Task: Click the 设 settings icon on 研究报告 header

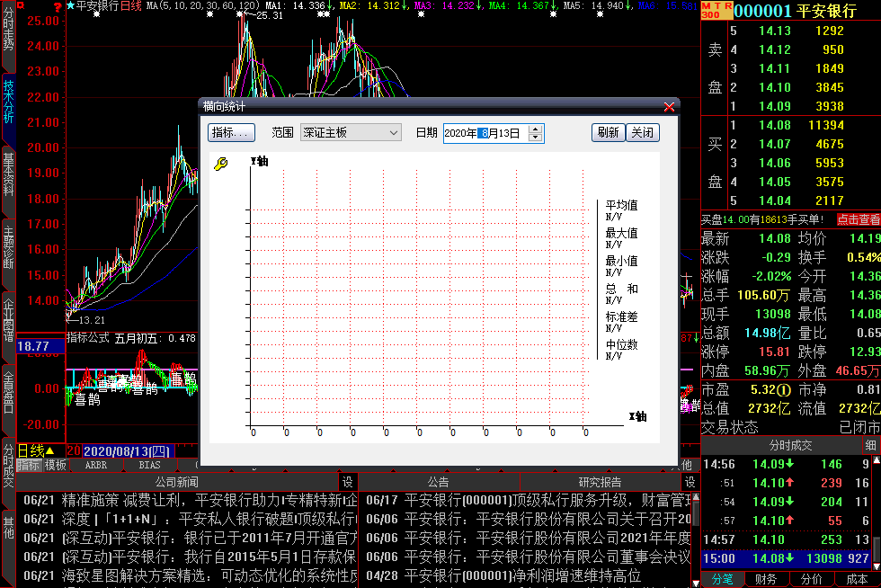Action: tap(690, 482)
